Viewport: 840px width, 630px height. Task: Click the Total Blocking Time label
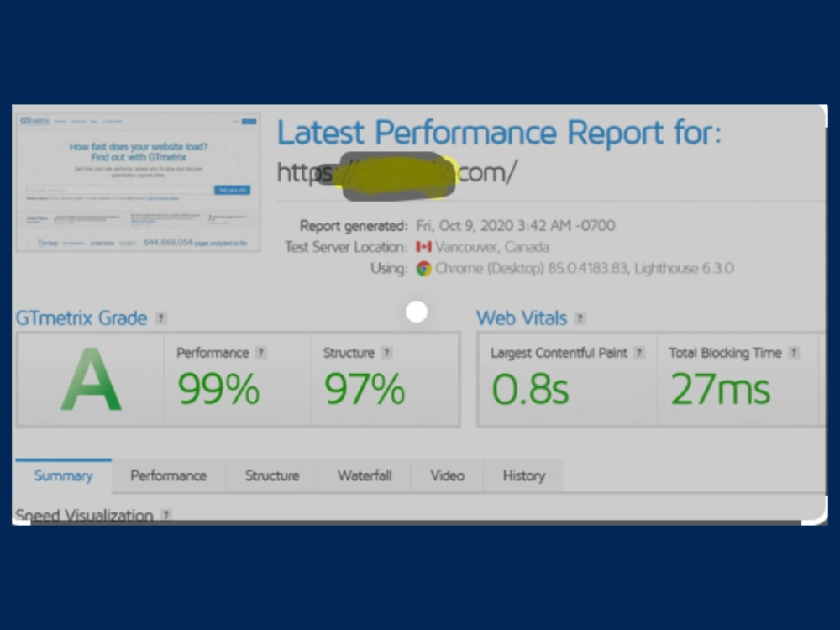[x=726, y=353]
